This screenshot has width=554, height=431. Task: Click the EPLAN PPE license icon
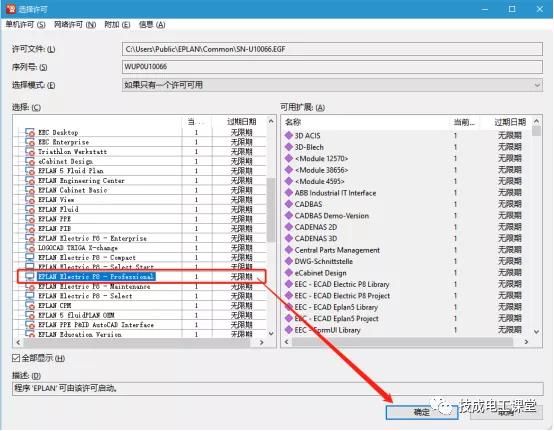30,219
